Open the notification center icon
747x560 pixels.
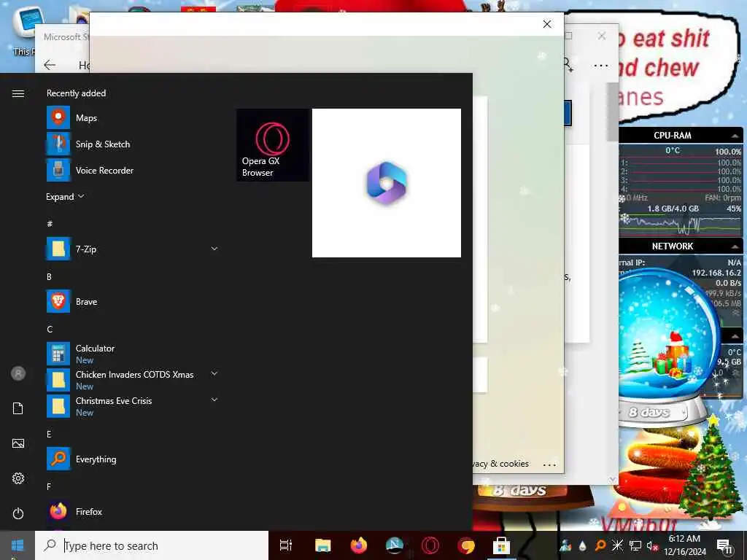coord(724,545)
